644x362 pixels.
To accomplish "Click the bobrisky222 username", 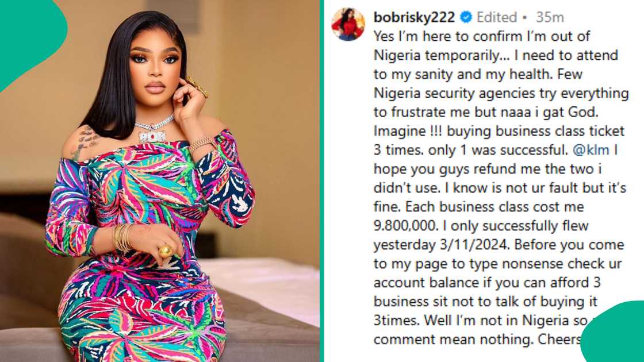I will point(415,17).
